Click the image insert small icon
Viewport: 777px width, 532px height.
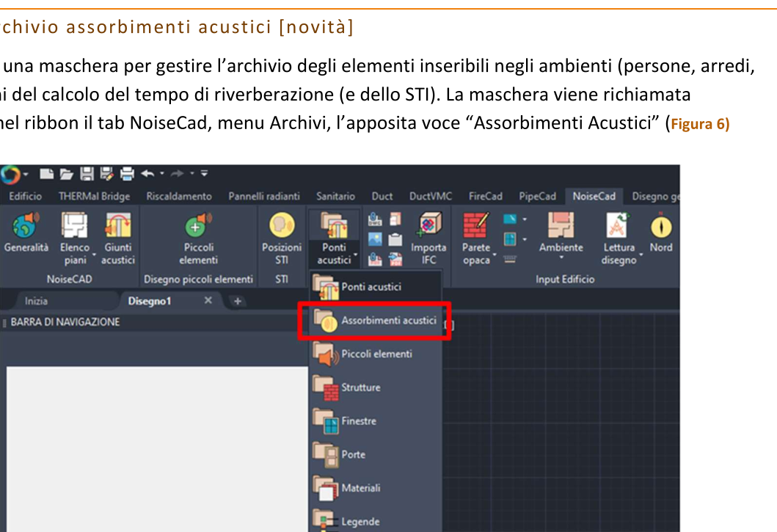(x=375, y=239)
